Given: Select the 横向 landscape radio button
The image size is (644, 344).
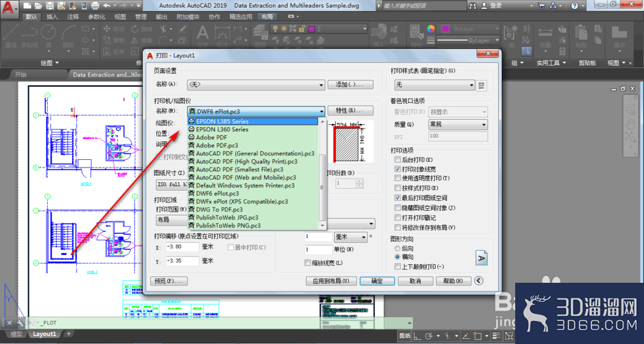Looking at the screenshot, I should [397, 257].
